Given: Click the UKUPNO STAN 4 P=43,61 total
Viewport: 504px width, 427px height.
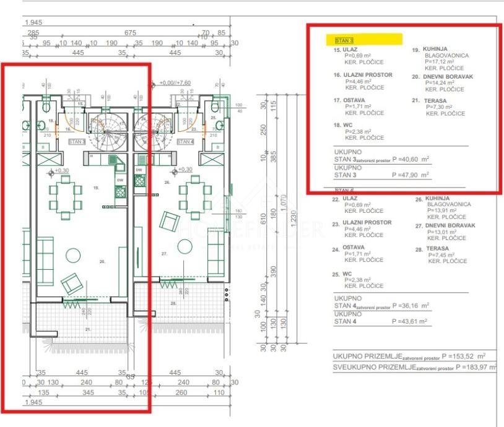Looking at the screenshot, I should coord(381,317).
